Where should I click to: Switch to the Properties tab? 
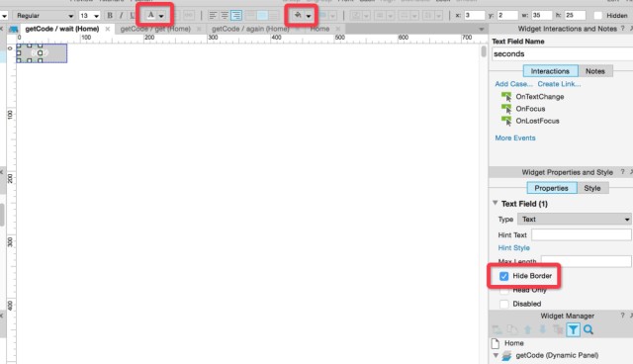pyautogui.click(x=552, y=188)
